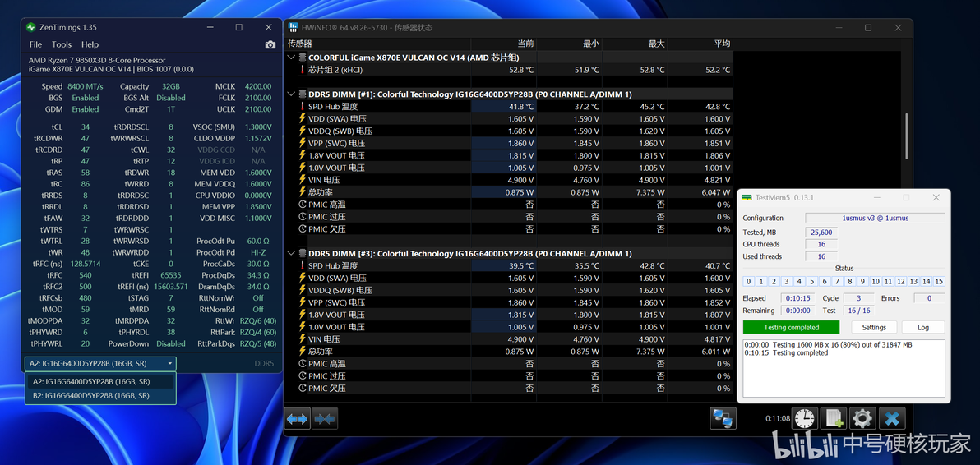Click lightning icon of VPP (SWC) 电压, DIMM #1

point(303,143)
